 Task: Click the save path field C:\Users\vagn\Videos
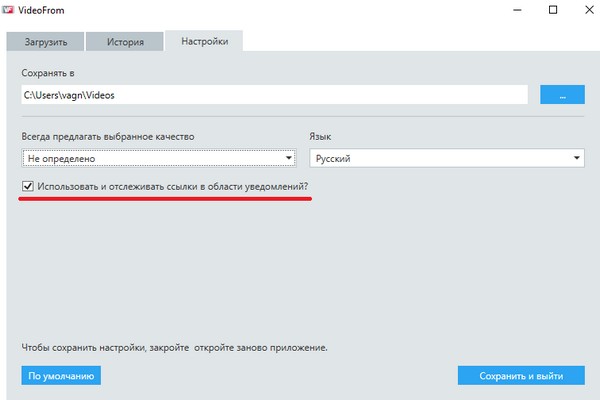click(x=274, y=95)
